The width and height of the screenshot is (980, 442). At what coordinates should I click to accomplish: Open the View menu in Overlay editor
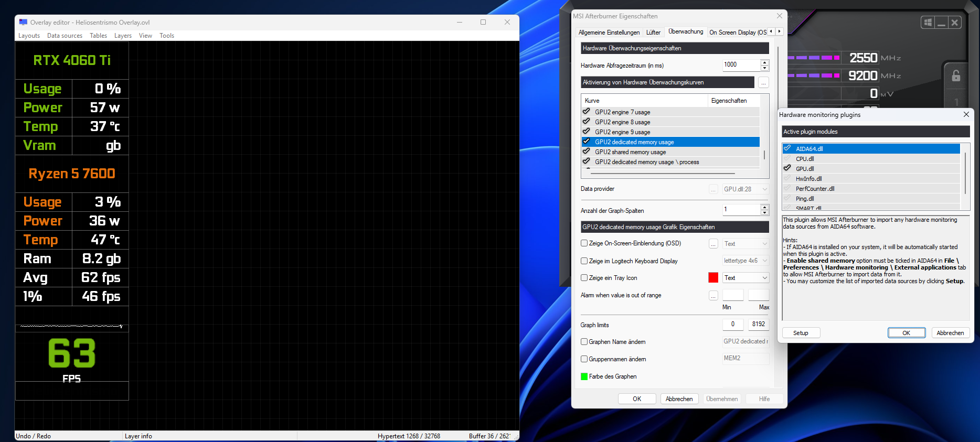click(x=145, y=36)
